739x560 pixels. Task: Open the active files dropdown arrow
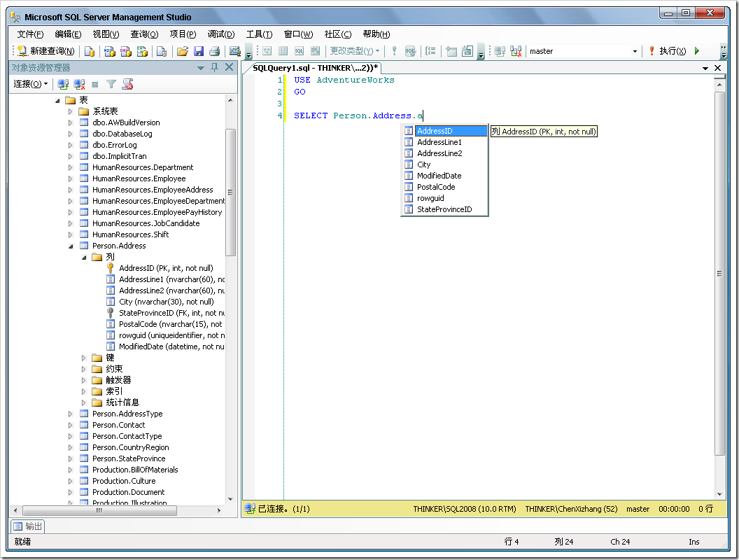click(705, 69)
